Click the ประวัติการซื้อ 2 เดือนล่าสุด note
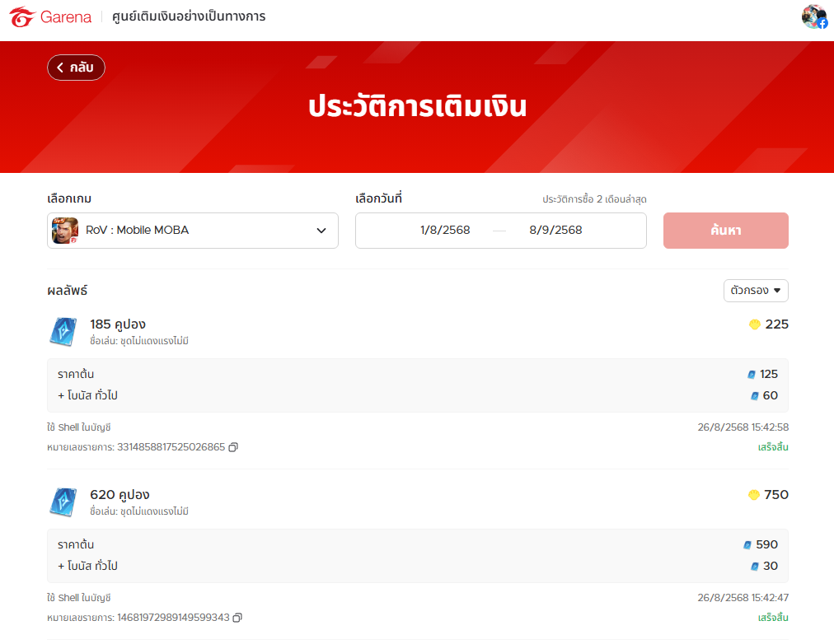This screenshot has height=644, width=834. pos(594,200)
